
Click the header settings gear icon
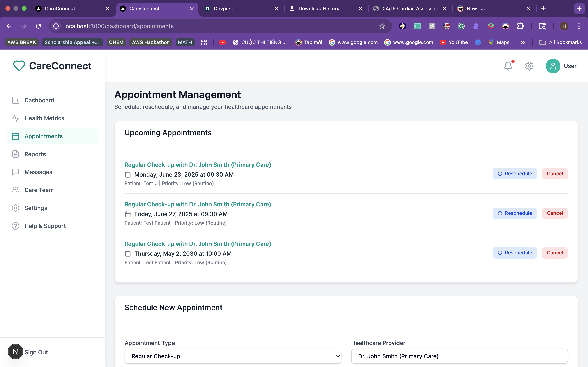click(529, 66)
